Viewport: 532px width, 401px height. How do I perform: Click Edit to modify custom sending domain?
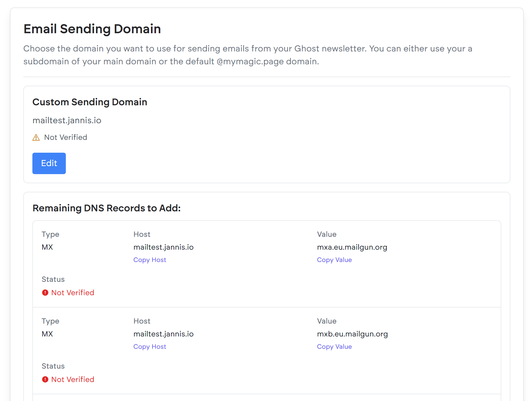[x=49, y=163]
